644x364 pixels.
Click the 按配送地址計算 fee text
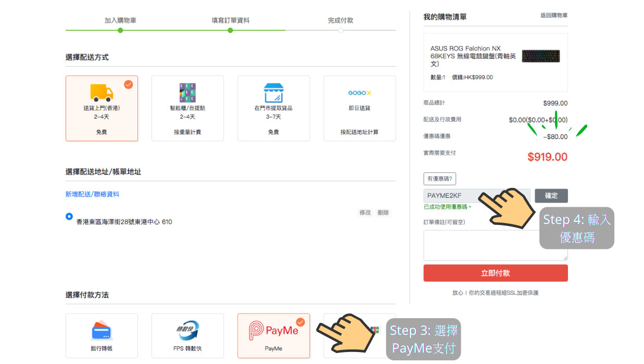[x=359, y=132]
